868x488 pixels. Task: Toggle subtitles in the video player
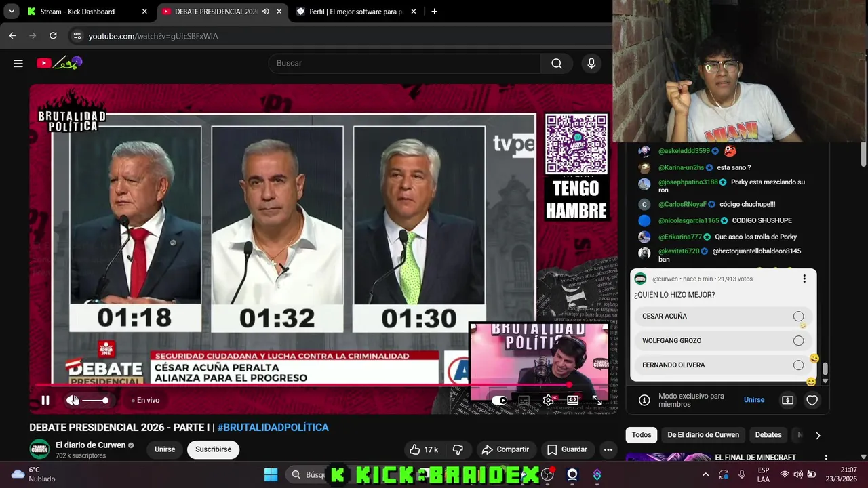(x=524, y=401)
